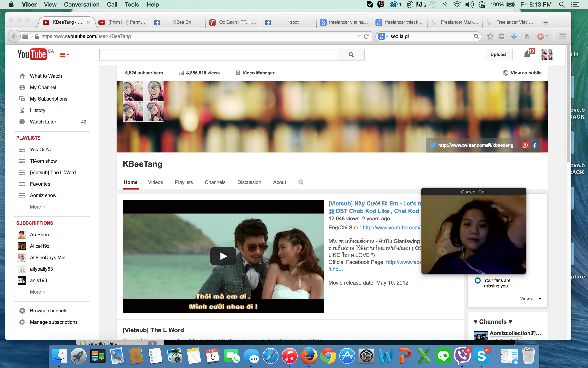Screen dimensions: 588x368
Task: Open the downloads arrow icon
Action: (x=514, y=36)
